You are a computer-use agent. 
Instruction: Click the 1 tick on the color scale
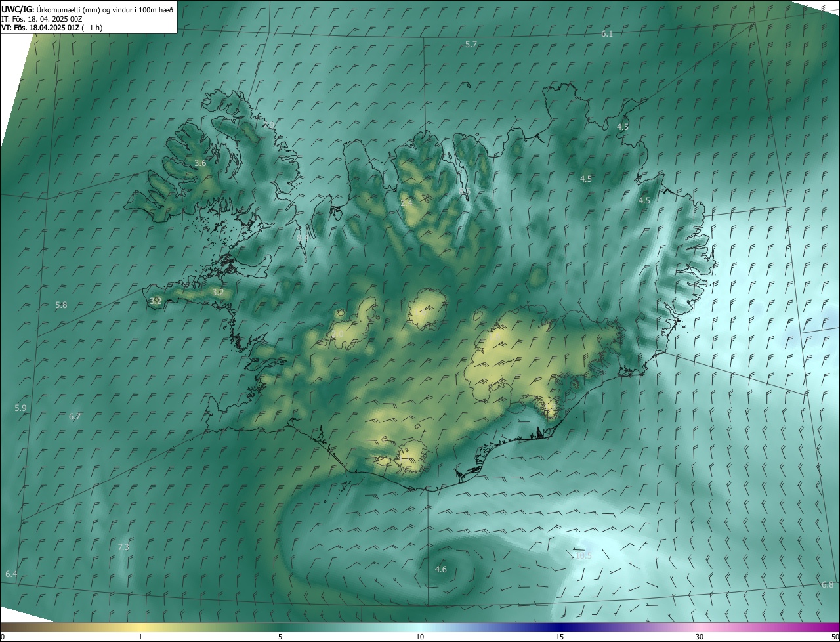140,637
